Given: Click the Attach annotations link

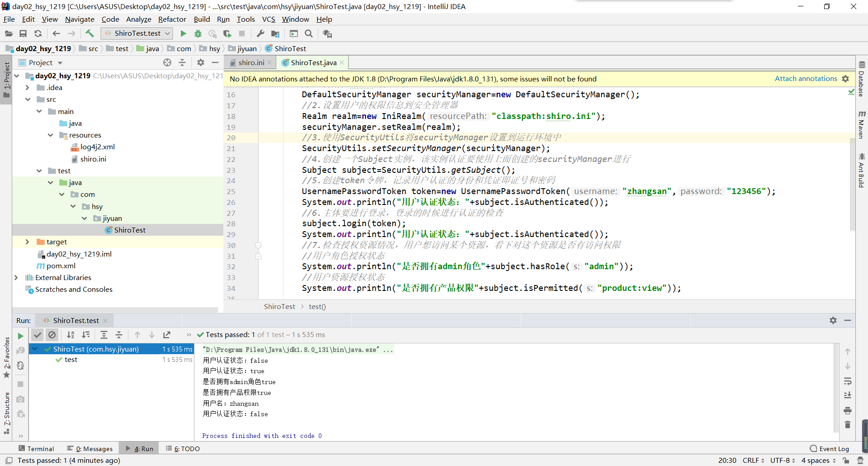Looking at the screenshot, I should pos(806,79).
